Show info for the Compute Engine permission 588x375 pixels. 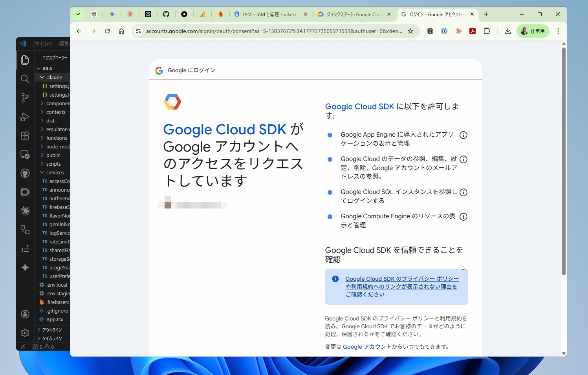pos(463,217)
